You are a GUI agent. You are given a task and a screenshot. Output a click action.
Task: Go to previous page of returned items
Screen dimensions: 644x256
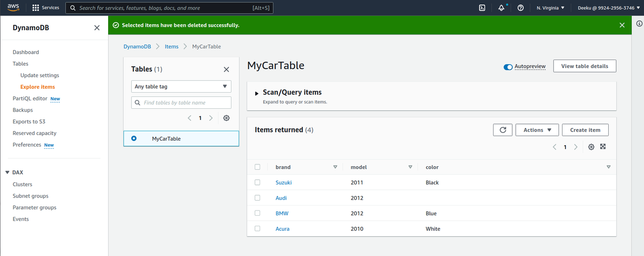click(554, 147)
